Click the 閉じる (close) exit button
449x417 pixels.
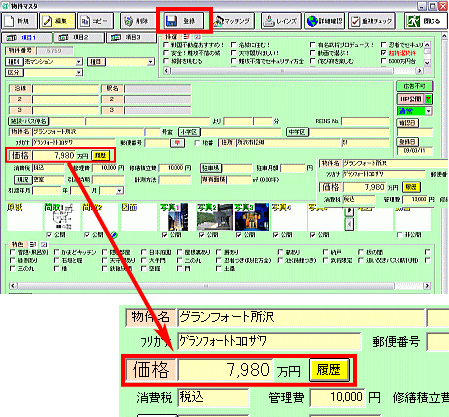pyautogui.click(x=424, y=21)
